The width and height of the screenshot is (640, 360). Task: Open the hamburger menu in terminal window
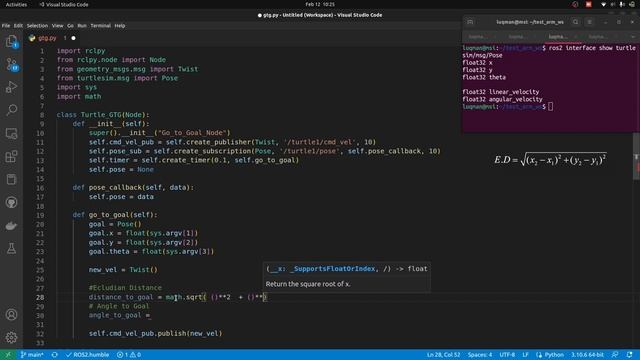pos(589,22)
